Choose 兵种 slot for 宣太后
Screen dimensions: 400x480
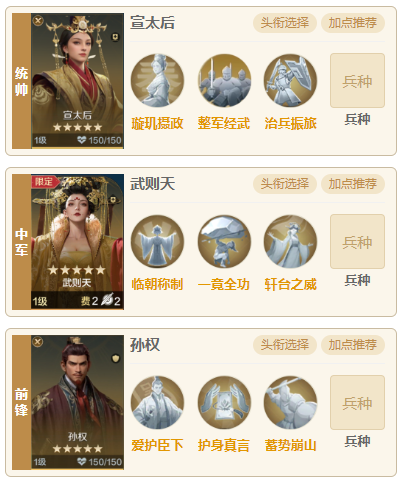click(x=357, y=81)
